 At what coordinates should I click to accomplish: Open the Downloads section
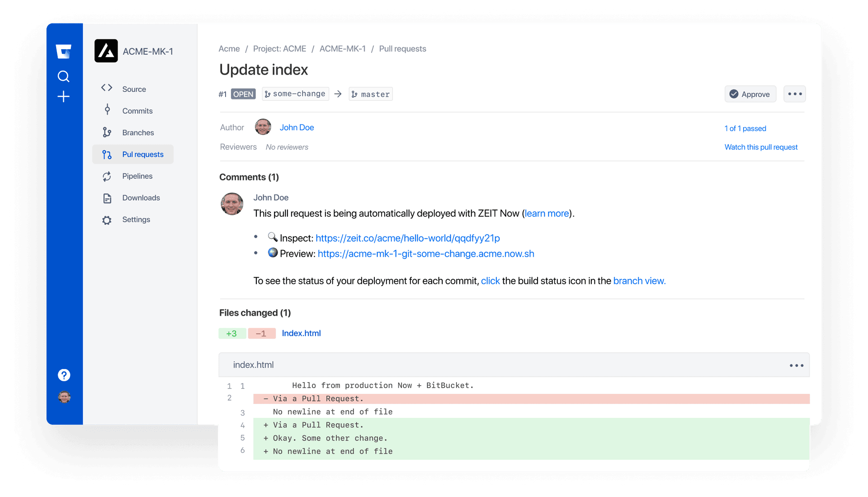pos(141,198)
